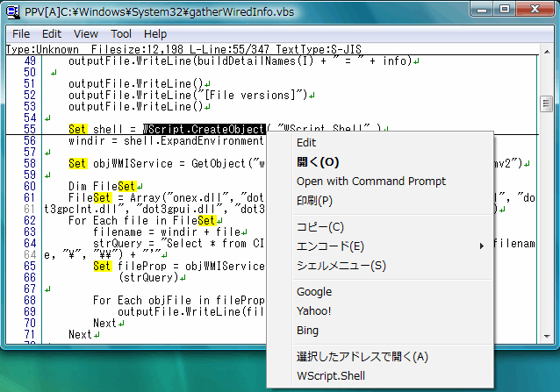560x392 pixels.
Task: Click コピー(C) copy entry
Action: (320, 226)
